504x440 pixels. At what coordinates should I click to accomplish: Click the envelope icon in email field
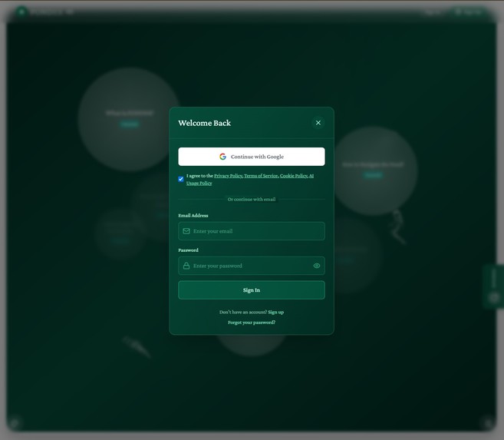tap(186, 231)
